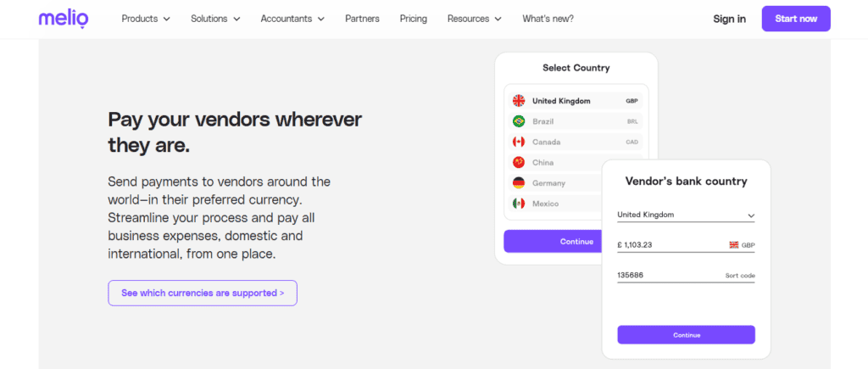Select the Canada flag icon
The height and width of the screenshot is (369, 868).
click(x=519, y=142)
